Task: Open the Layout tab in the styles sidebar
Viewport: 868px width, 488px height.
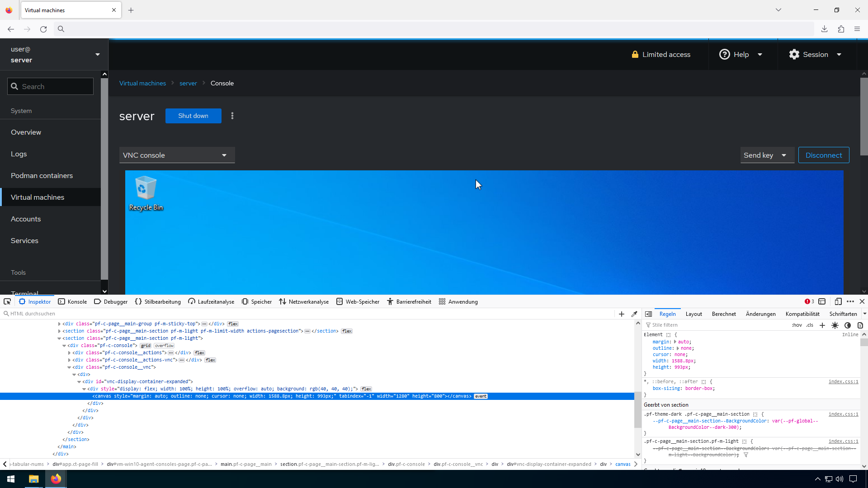Action: point(693,314)
